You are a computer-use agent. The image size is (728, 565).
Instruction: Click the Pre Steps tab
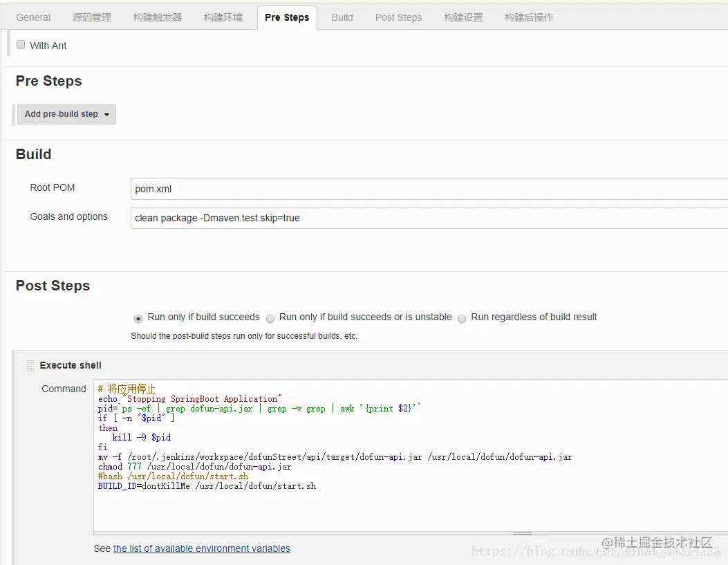pos(287,17)
